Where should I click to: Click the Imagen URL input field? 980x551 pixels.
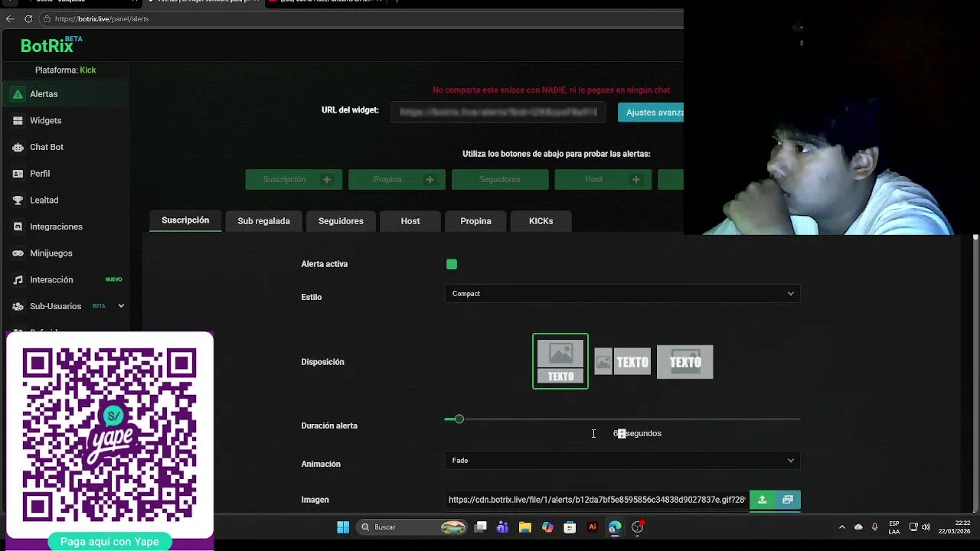[x=596, y=500]
